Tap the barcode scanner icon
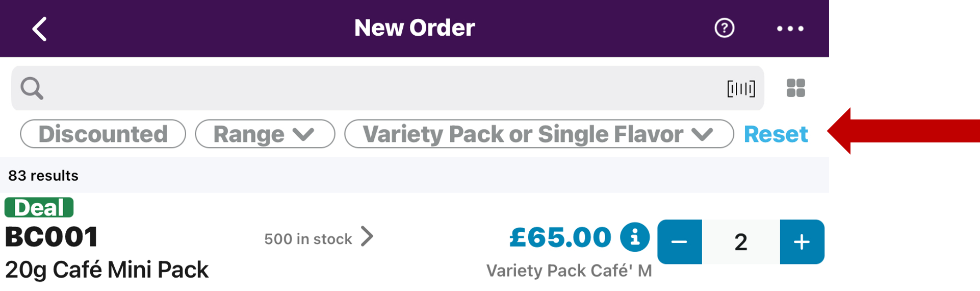This screenshot has width=980, height=291. click(741, 89)
